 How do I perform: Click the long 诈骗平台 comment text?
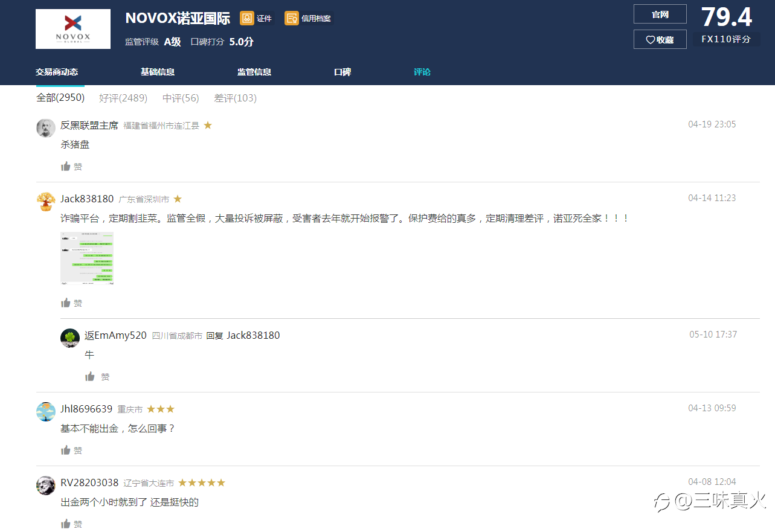point(346,219)
